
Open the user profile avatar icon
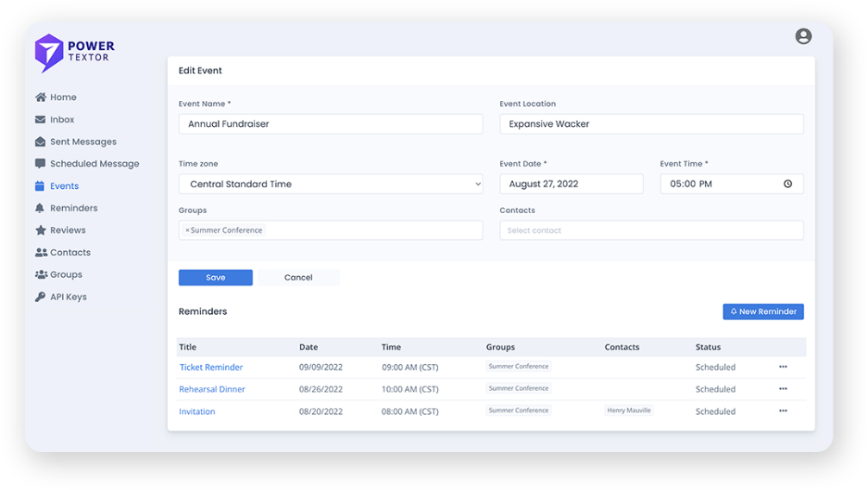pos(803,36)
